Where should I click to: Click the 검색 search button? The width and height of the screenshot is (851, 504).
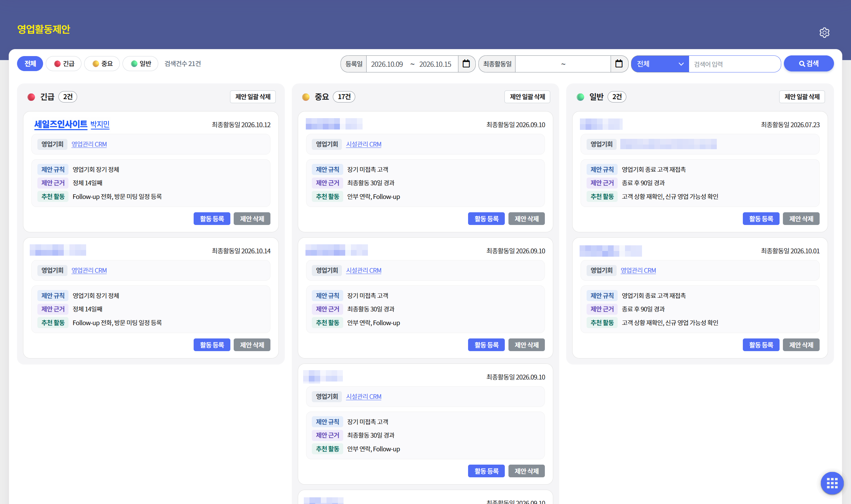click(x=809, y=63)
